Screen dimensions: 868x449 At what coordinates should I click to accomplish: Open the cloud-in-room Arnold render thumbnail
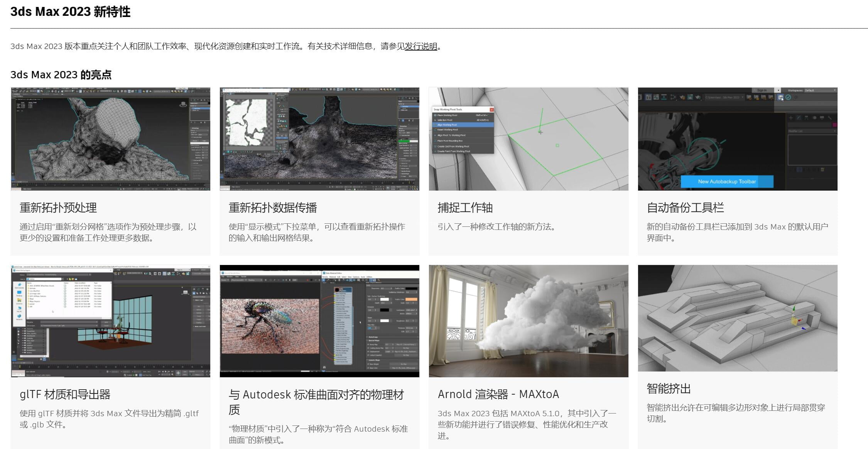click(x=529, y=321)
